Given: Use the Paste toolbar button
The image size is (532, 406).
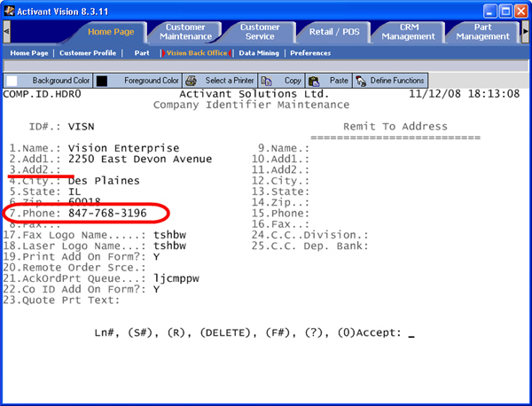Looking at the screenshot, I should (329, 81).
